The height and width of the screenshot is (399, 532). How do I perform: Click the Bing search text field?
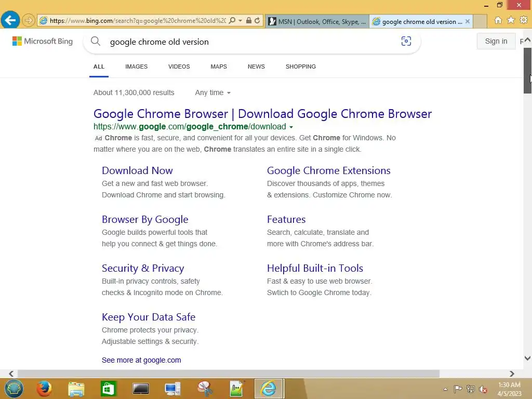coord(251,42)
